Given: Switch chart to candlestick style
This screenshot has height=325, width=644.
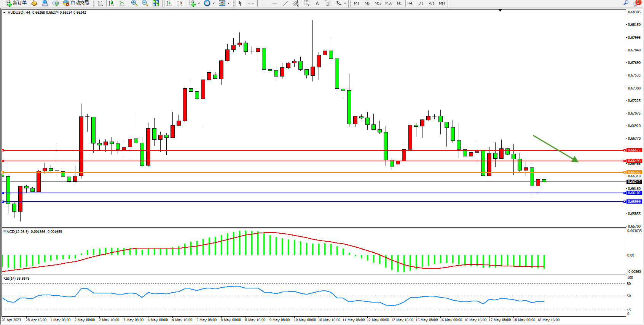Looking at the screenshot, I should point(111,3).
